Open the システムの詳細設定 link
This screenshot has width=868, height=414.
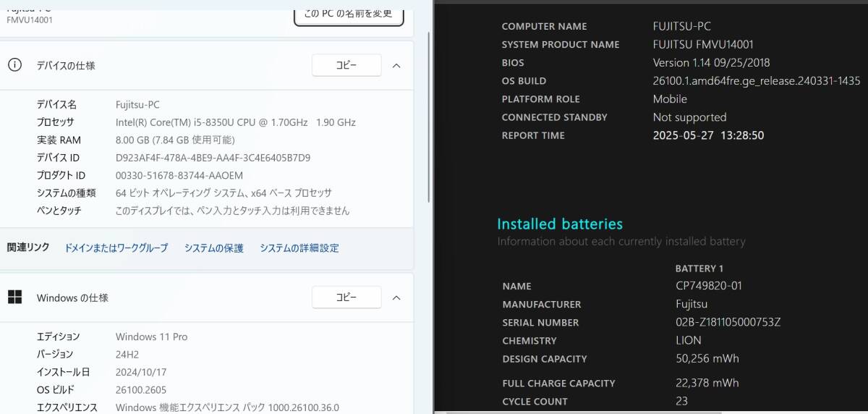coord(299,248)
